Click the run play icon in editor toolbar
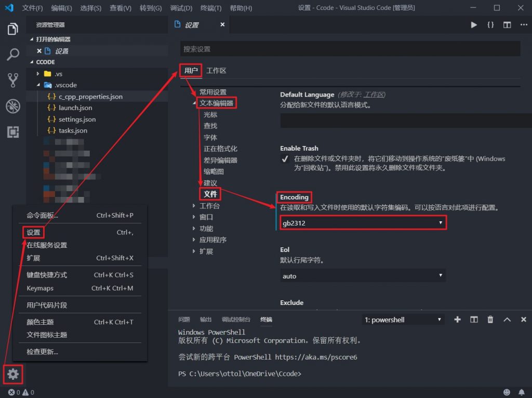The image size is (532, 398). pyautogui.click(x=474, y=25)
